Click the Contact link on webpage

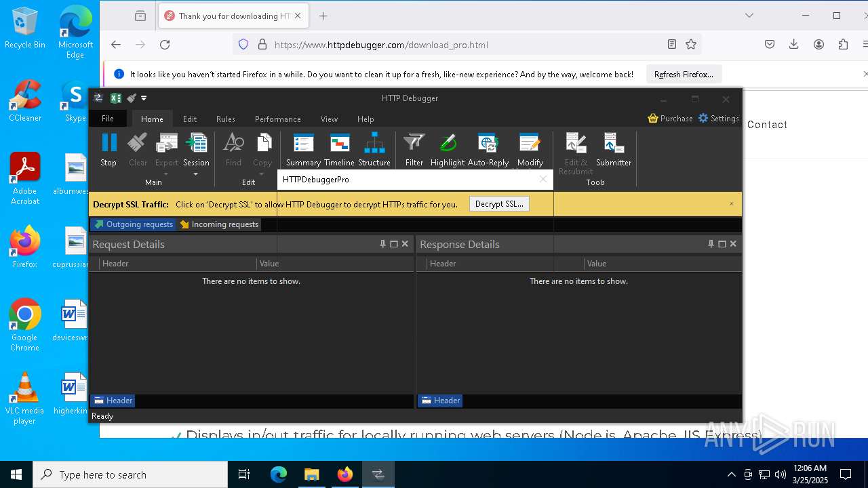click(x=767, y=125)
